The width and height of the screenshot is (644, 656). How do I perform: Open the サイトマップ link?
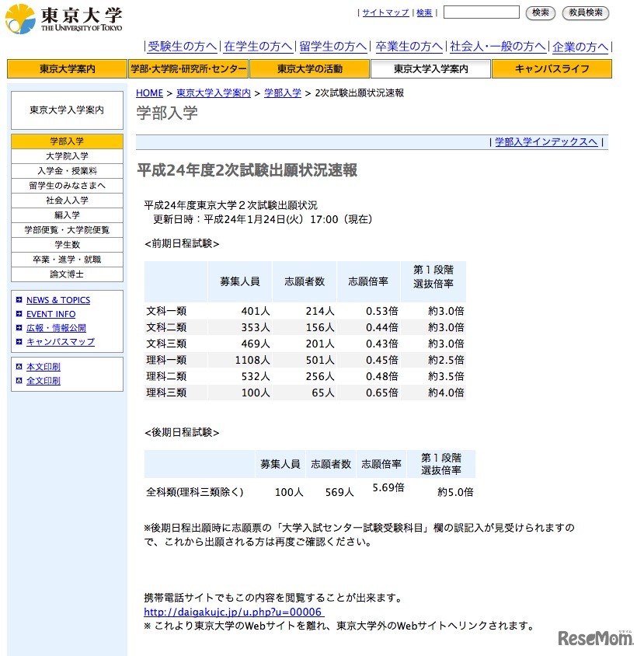click(385, 12)
